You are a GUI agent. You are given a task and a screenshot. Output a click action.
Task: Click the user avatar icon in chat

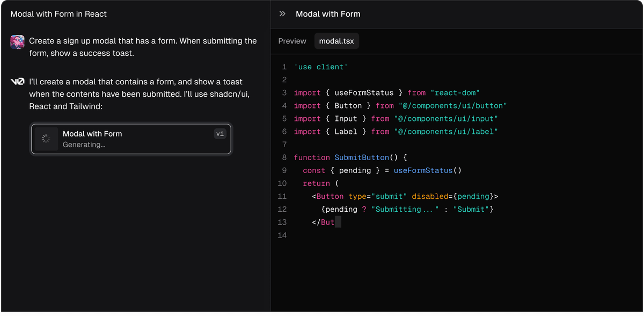17,41
